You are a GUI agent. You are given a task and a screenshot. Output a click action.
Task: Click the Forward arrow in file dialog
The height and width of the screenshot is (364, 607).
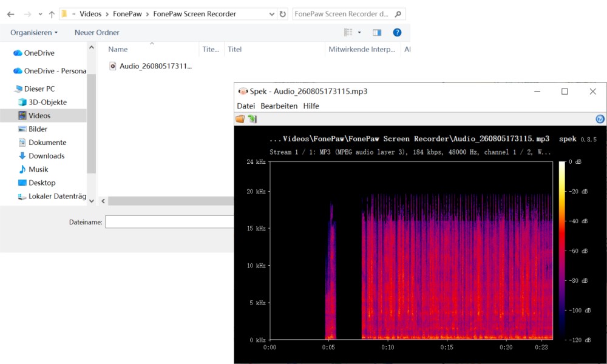click(x=27, y=15)
